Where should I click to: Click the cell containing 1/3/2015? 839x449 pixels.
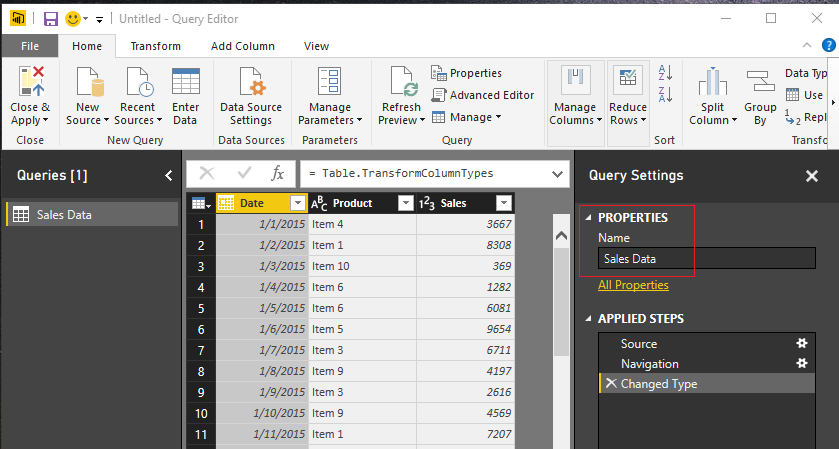pos(262,266)
